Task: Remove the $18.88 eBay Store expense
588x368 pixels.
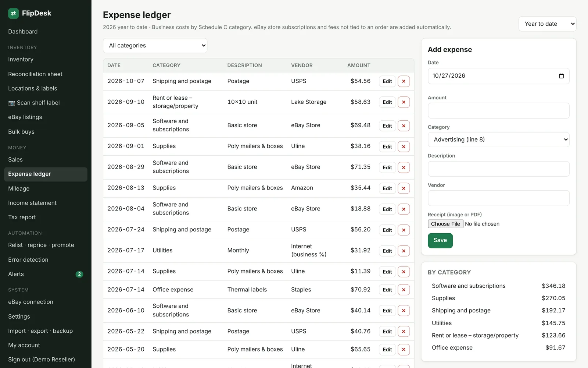Action: pyautogui.click(x=404, y=209)
